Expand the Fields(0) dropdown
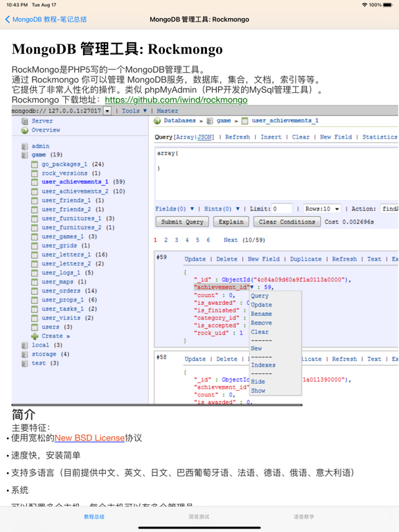Image resolution: width=399 pixels, height=532 pixels. (x=175, y=209)
